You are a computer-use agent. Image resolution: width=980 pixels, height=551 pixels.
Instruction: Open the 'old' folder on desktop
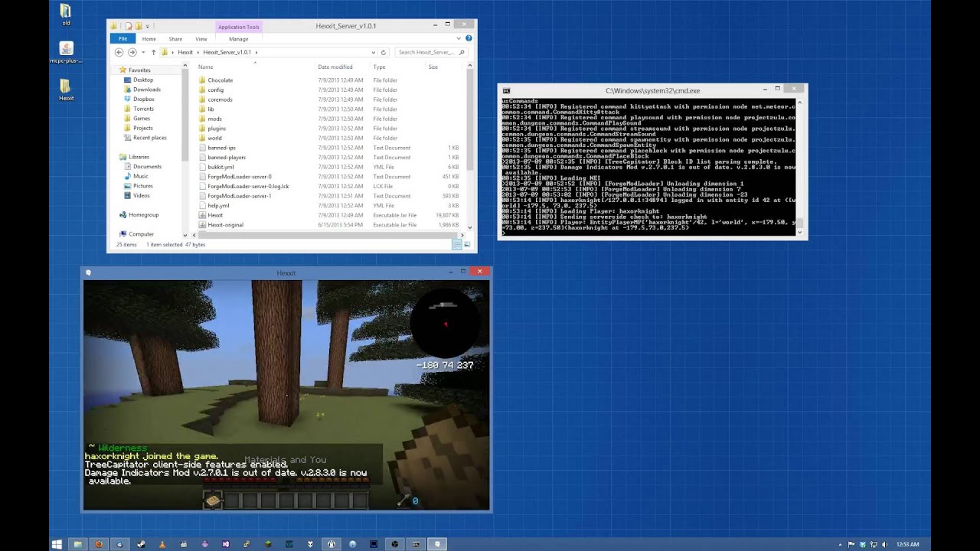(x=66, y=15)
